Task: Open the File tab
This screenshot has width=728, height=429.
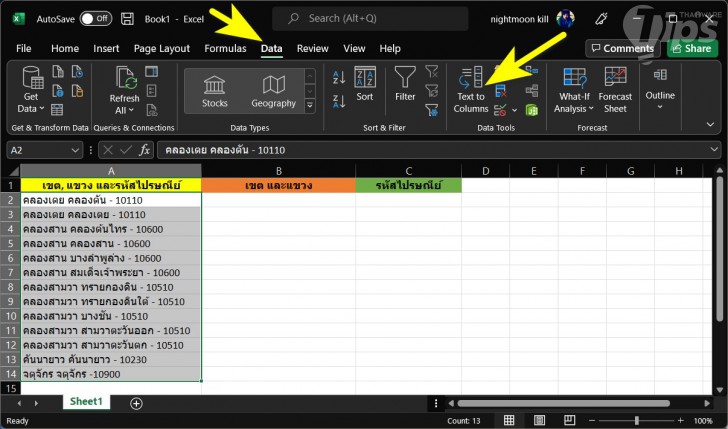Action: click(24, 48)
